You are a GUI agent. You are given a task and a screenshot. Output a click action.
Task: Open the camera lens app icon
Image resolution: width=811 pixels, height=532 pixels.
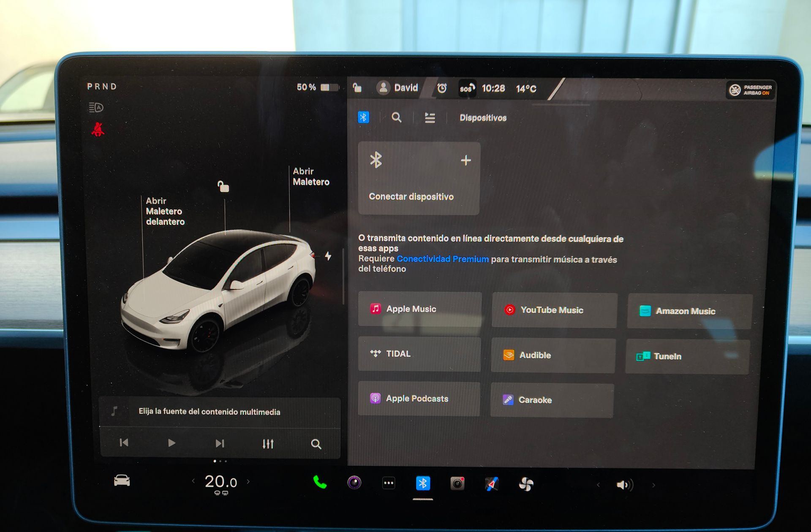coord(354,483)
